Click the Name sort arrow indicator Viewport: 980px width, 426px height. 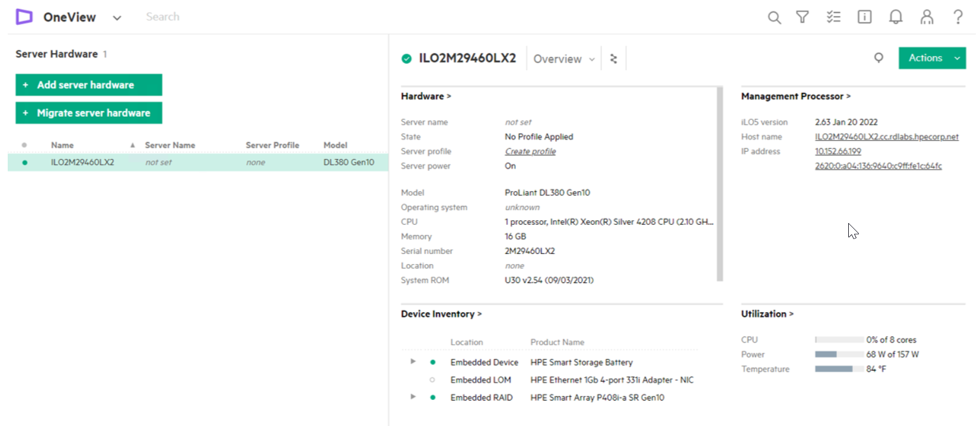click(x=132, y=145)
